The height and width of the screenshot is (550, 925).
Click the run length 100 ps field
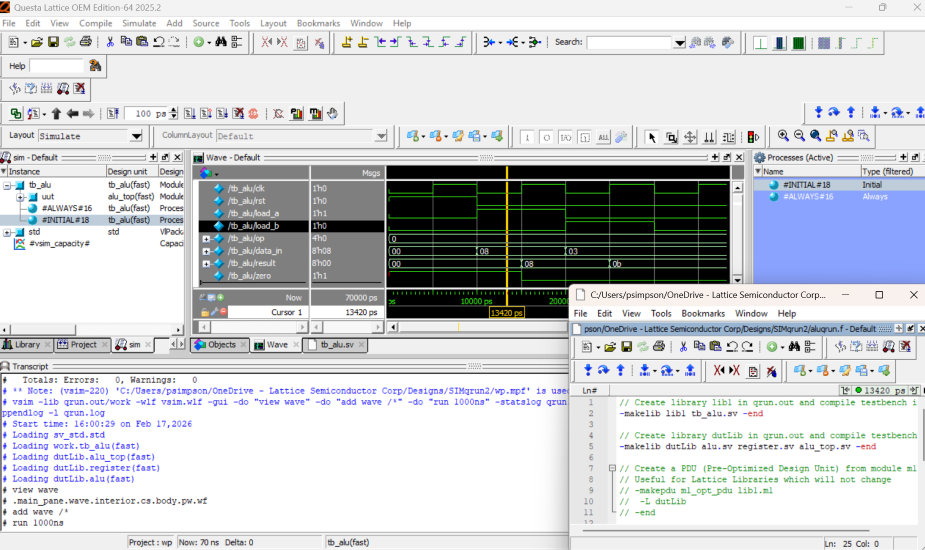[x=145, y=114]
